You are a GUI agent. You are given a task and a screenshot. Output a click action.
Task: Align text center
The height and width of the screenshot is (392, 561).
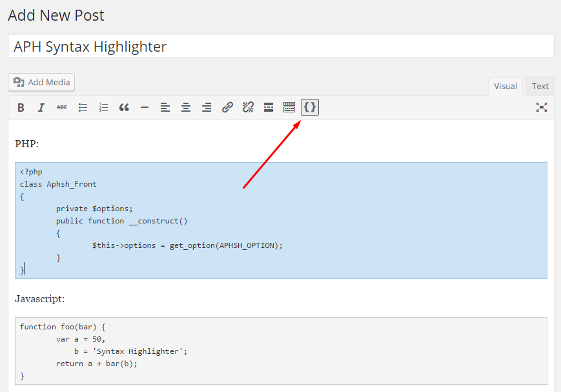coord(186,107)
